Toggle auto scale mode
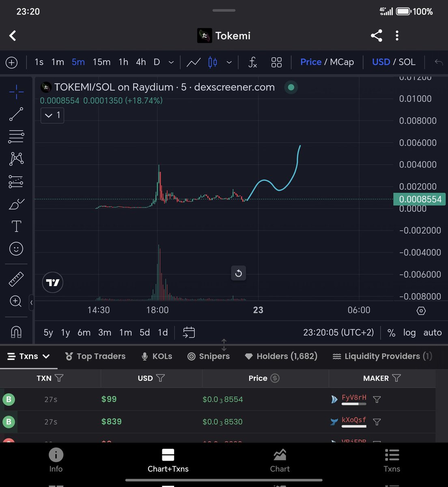448x487 pixels. tap(433, 333)
